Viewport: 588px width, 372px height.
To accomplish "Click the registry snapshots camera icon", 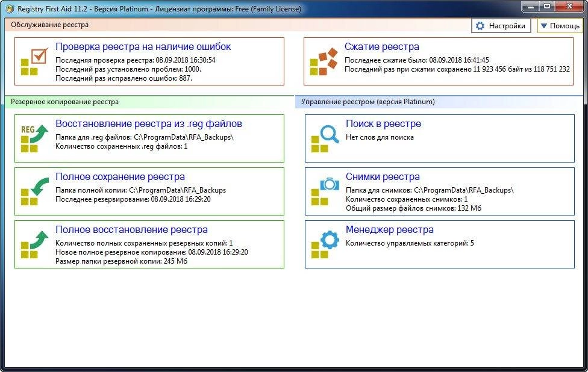I will pos(325,191).
